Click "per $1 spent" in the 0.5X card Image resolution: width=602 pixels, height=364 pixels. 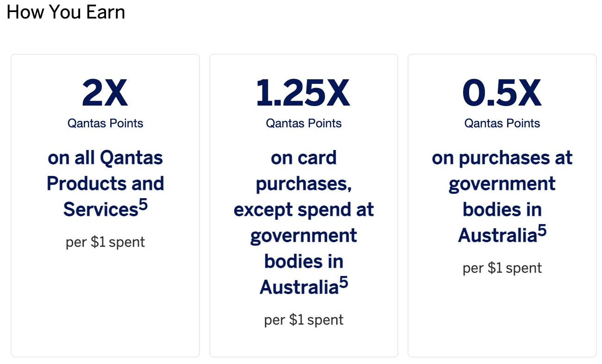coord(502,268)
